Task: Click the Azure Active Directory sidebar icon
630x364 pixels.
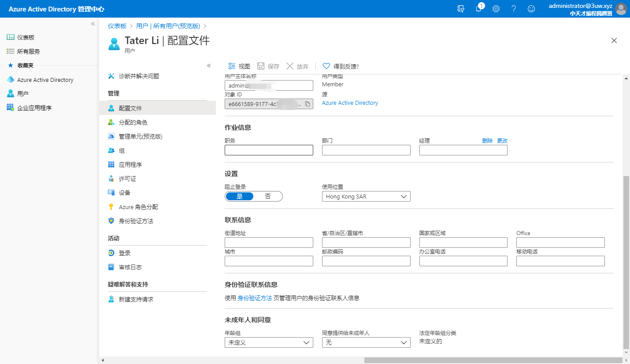Action: point(10,80)
